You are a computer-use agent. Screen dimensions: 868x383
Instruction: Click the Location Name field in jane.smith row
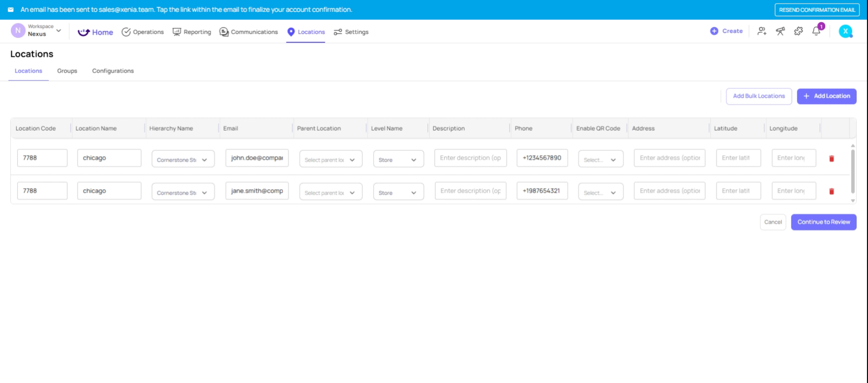coord(109,191)
